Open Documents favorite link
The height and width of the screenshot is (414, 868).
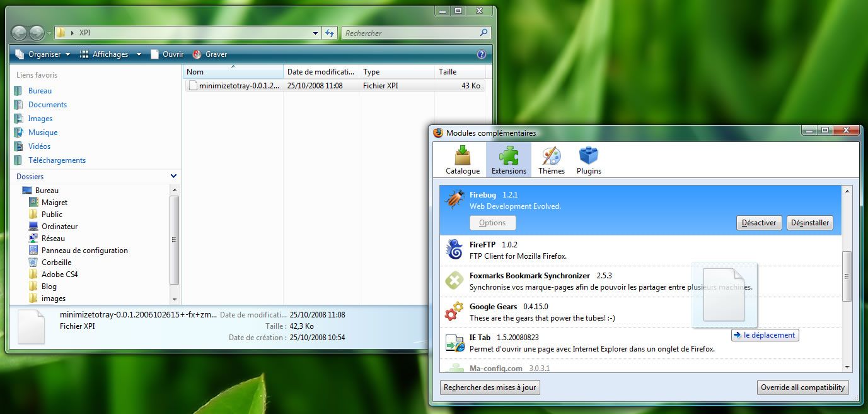[x=47, y=105]
